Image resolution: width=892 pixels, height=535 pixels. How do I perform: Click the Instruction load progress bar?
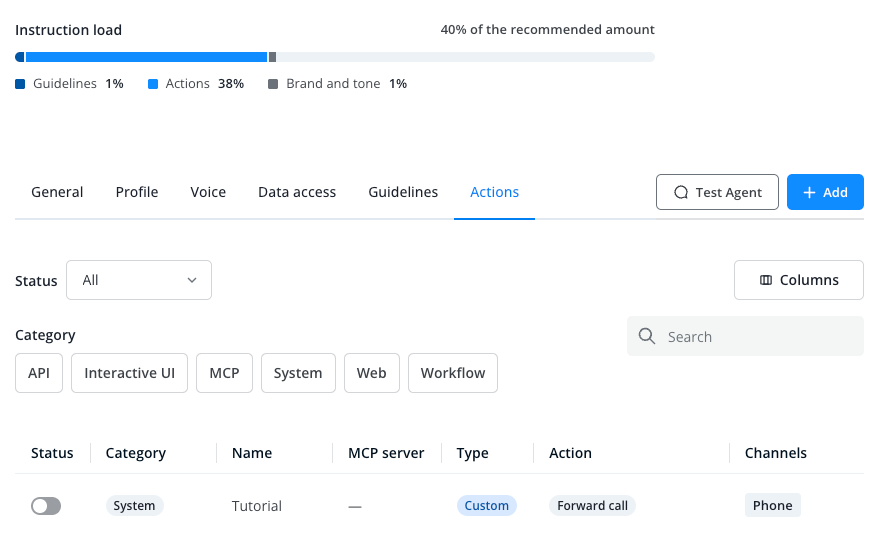[335, 57]
